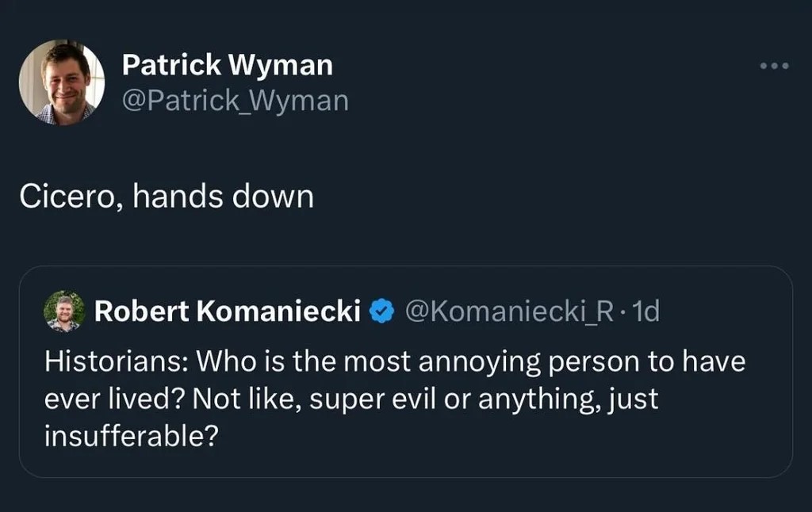Screen dimensions: 812x512
Task: Open the three-dot more options menu
Action: (774, 66)
